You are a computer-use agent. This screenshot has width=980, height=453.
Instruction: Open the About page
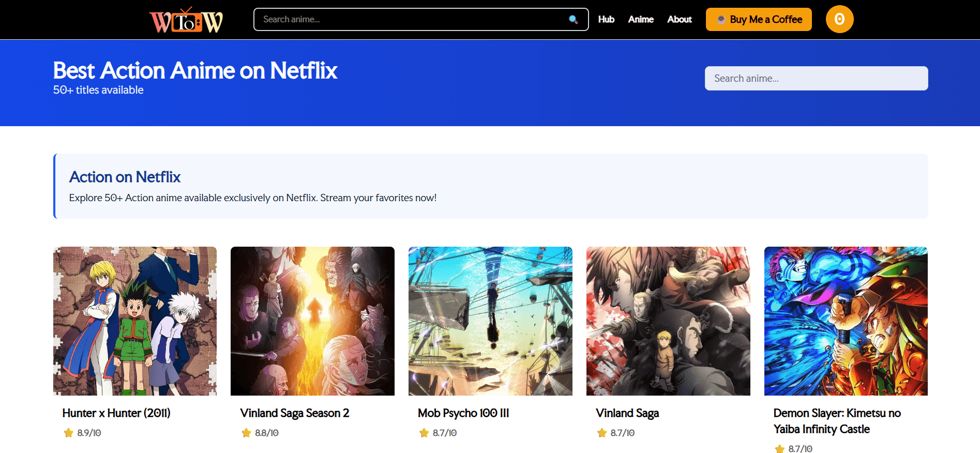point(679,20)
